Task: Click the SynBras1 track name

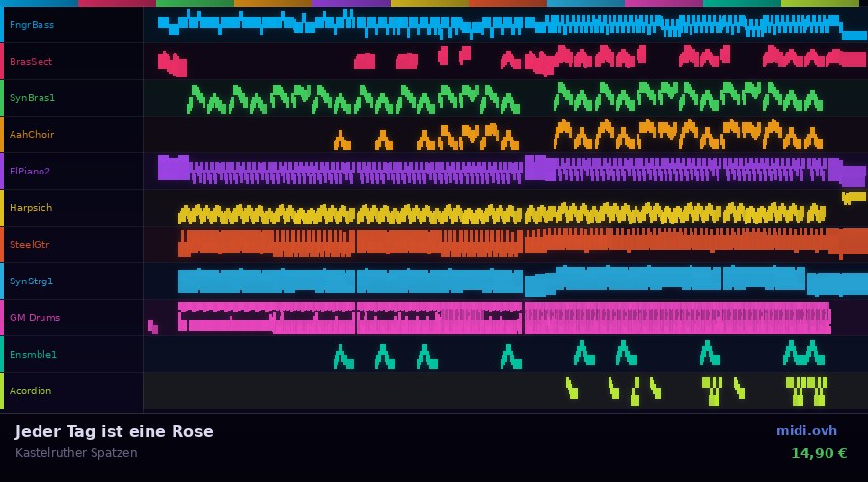Action: click(x=32, y=97)
